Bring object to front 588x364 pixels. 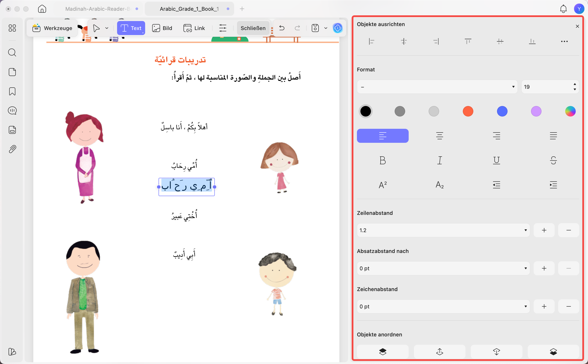click(383, 352)
